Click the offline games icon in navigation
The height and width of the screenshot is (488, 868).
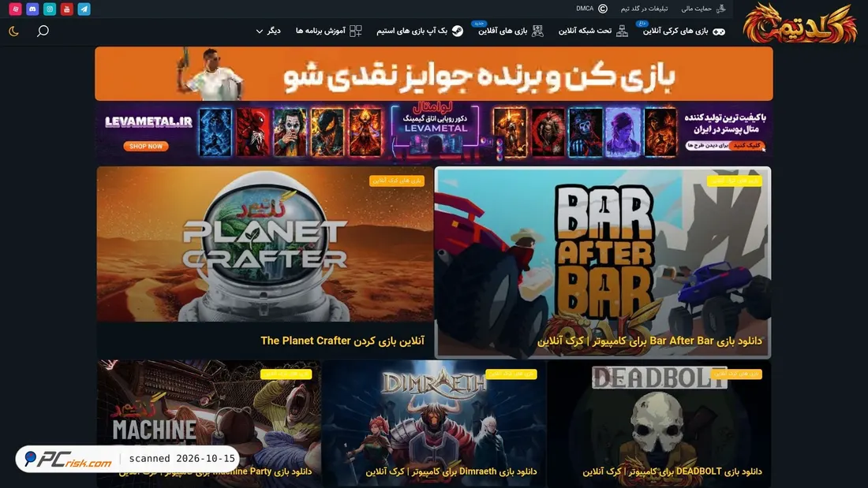click(537, 31)
